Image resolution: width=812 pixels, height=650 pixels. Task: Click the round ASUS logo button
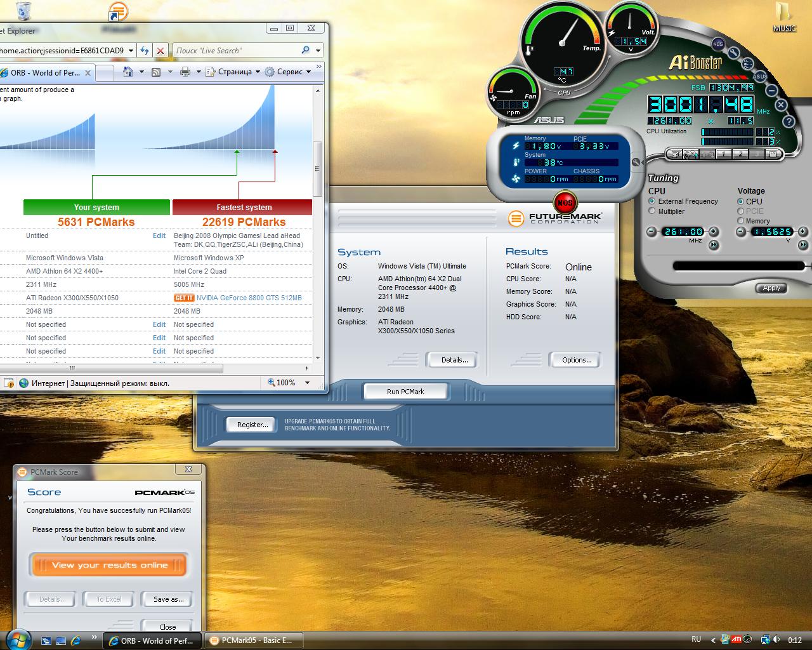[x=760, y=76]
